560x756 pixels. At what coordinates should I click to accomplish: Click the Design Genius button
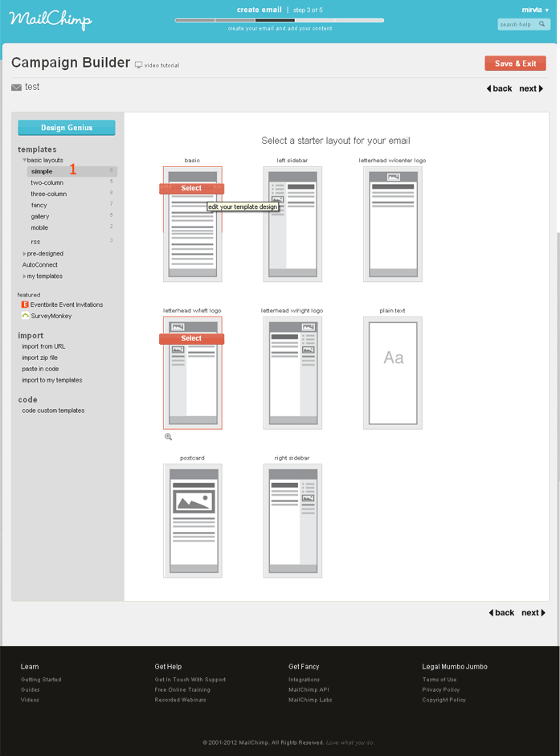[x=67, y=128]
